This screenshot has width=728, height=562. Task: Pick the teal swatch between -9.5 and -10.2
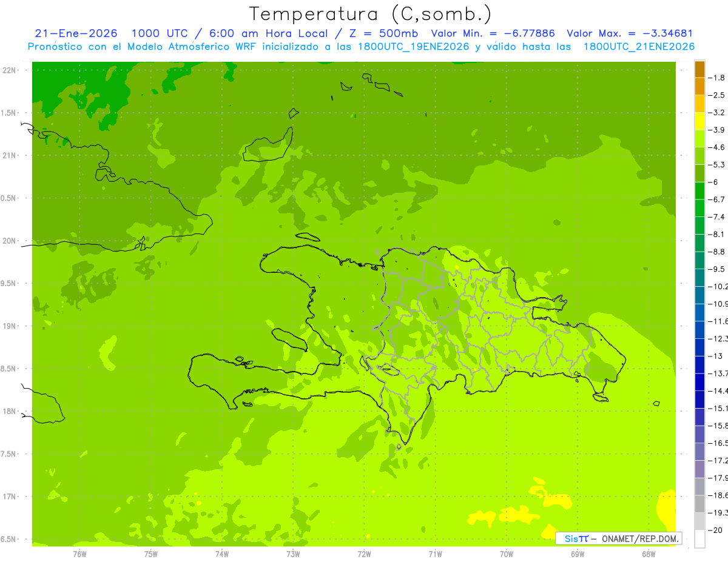pos(699,278)
